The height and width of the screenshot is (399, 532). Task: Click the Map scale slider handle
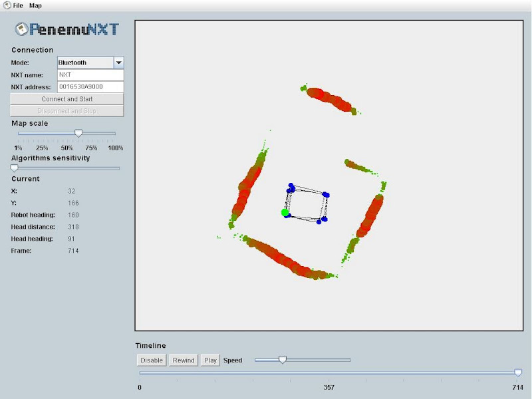click(x=78, y=133)
